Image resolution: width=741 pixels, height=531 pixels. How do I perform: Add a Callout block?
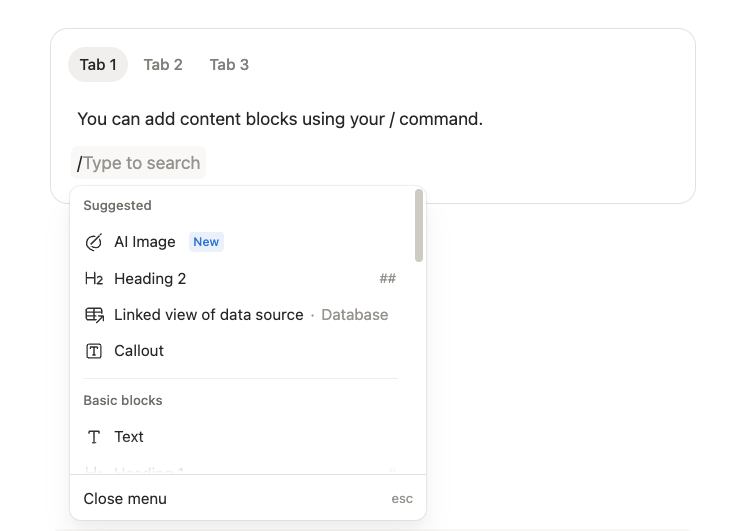tap(241, 351)
